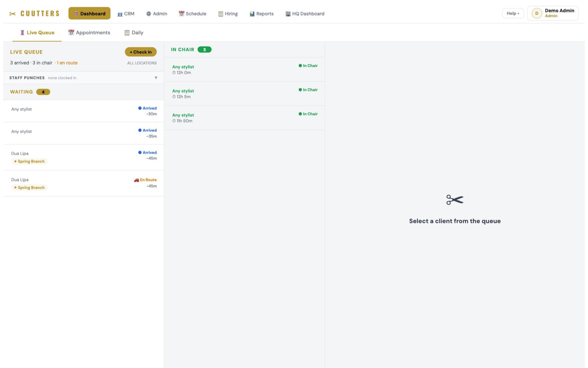588x368 pixels.
Task: Open the Dashboard nav item
Action: 89,14
